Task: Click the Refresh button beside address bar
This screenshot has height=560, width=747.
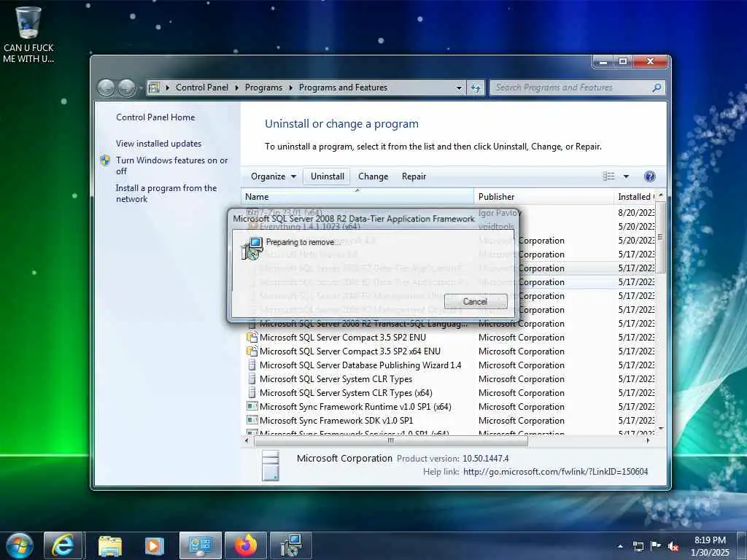Action: pos(476,87)
